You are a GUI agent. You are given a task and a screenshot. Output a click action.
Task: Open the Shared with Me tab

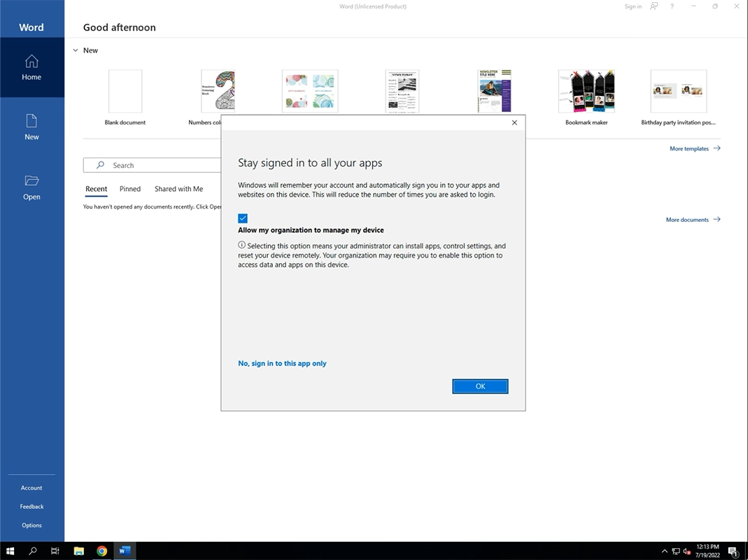coord(179,189)
